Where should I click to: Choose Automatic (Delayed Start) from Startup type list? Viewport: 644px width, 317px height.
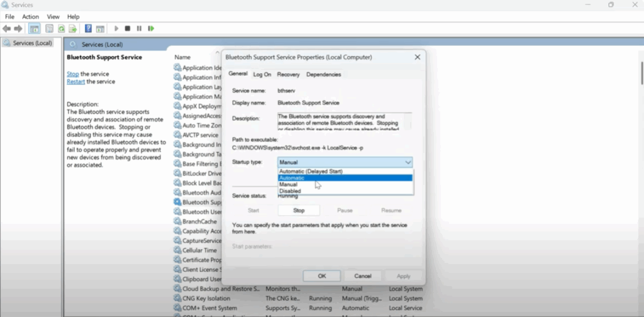tap(345, 171)
